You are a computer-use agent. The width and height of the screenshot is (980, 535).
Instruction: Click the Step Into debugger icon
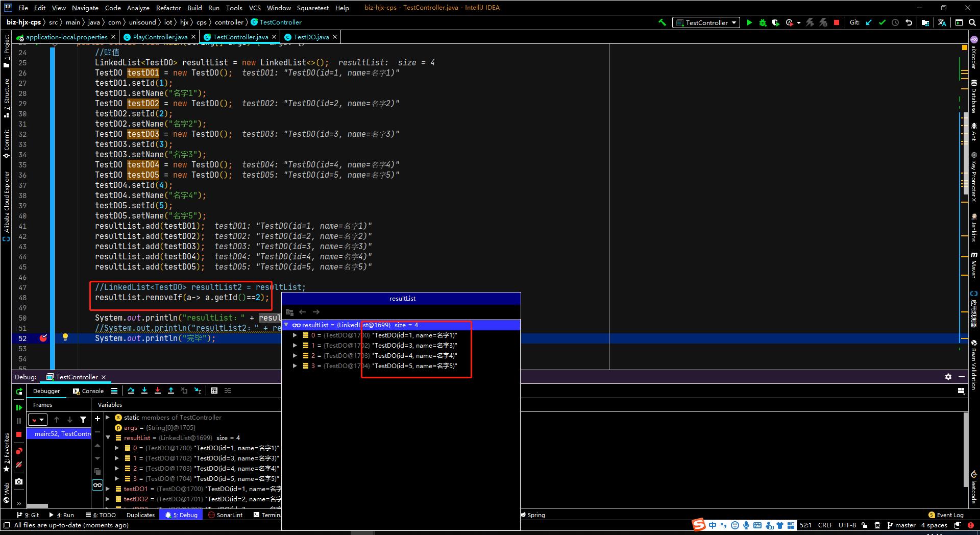[x=144, y=391]
